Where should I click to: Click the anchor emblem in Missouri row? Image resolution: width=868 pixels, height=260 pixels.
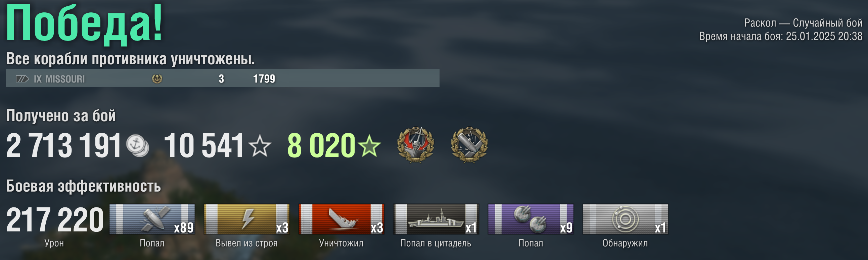[x=157, y=79]
